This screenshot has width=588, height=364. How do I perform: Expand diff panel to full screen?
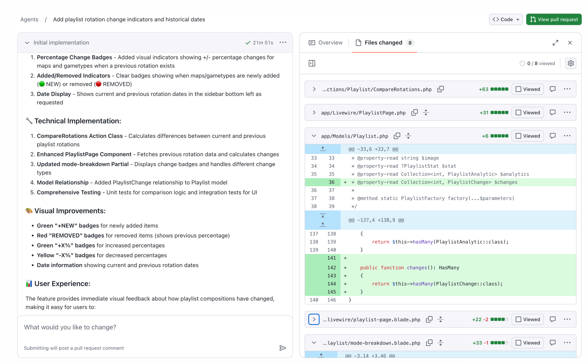(x=556, y=43)
